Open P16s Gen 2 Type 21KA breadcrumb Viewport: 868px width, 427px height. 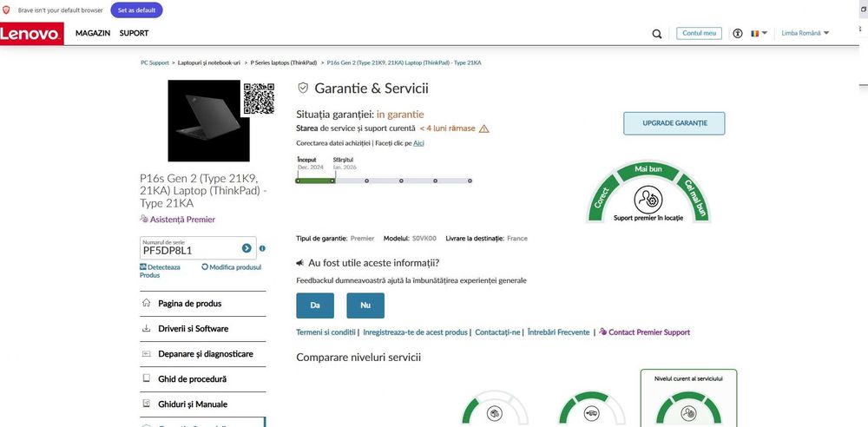point(404,62)
